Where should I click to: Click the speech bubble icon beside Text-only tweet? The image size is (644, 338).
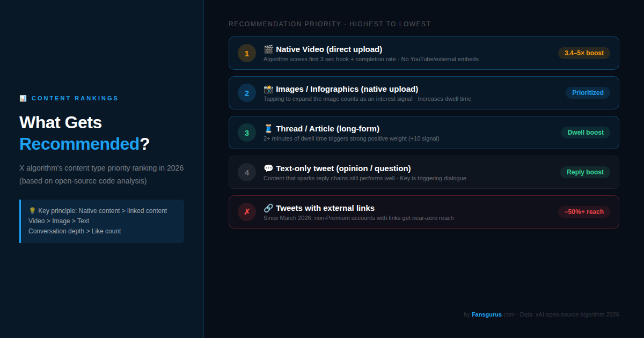268,168
